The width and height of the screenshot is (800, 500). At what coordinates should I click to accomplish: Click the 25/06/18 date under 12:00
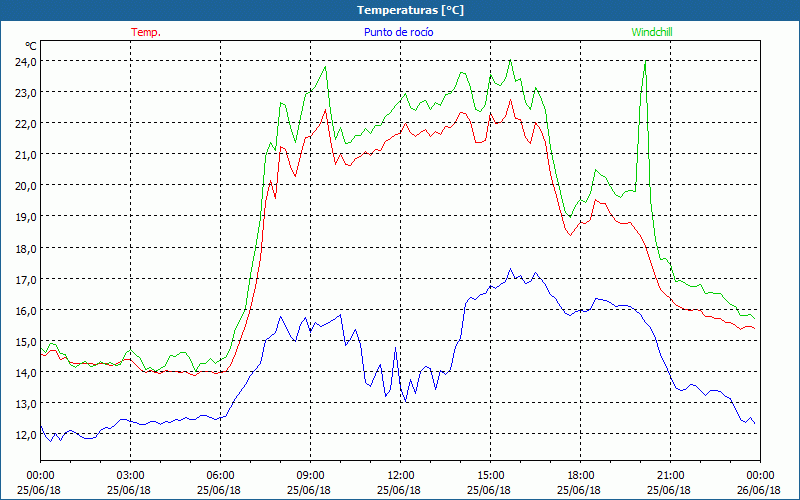(399, 490)
